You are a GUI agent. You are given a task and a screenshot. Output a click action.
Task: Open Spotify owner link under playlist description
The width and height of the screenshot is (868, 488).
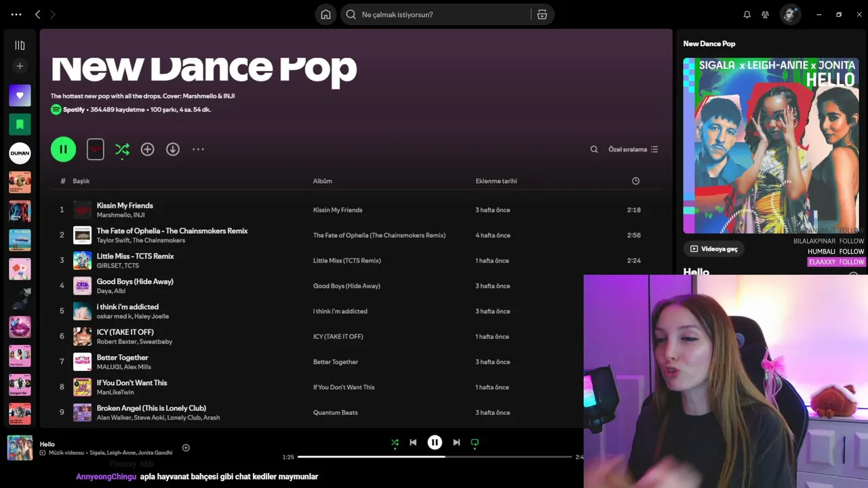click(74, 109)
